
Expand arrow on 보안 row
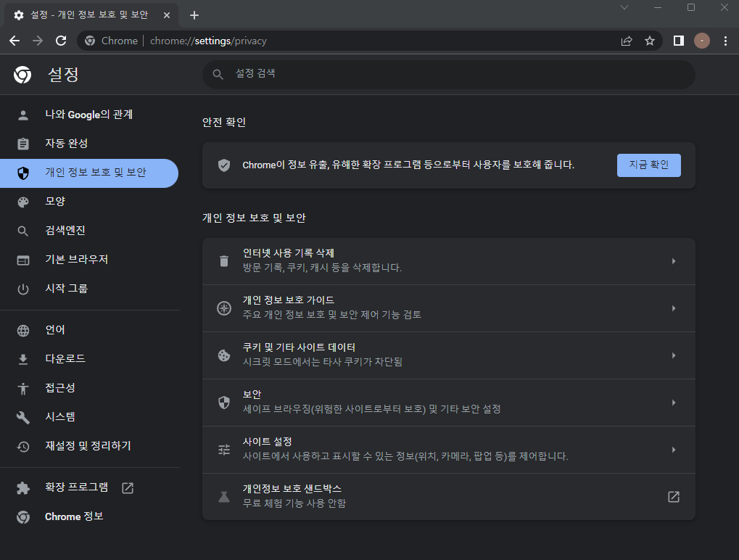[x=674, y=403]
